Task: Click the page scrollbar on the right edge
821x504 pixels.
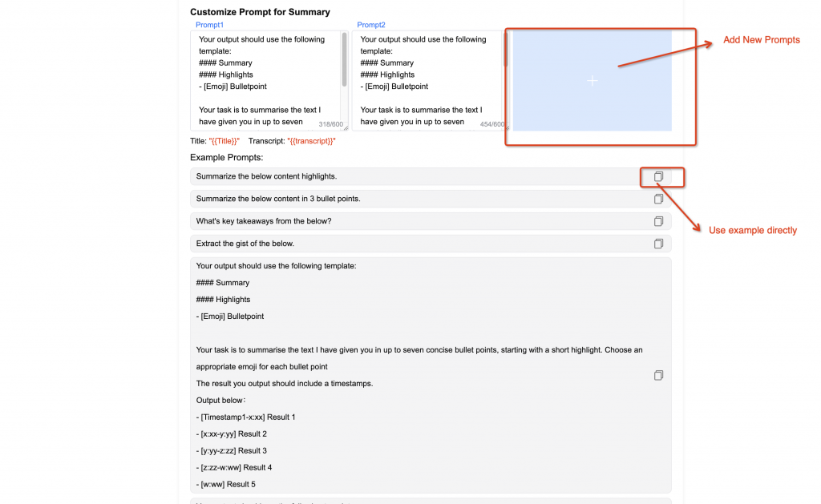Action: pos(817,240)
